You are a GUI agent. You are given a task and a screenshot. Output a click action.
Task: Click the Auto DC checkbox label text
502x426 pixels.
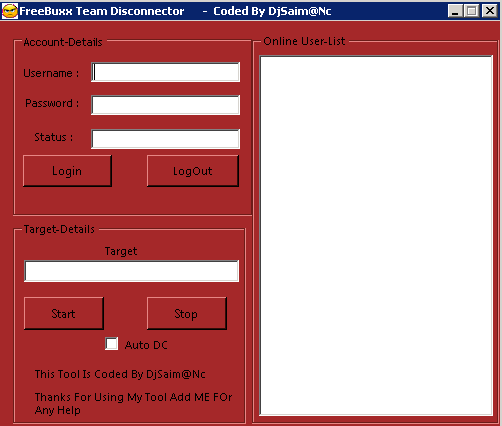click(146, 345)
